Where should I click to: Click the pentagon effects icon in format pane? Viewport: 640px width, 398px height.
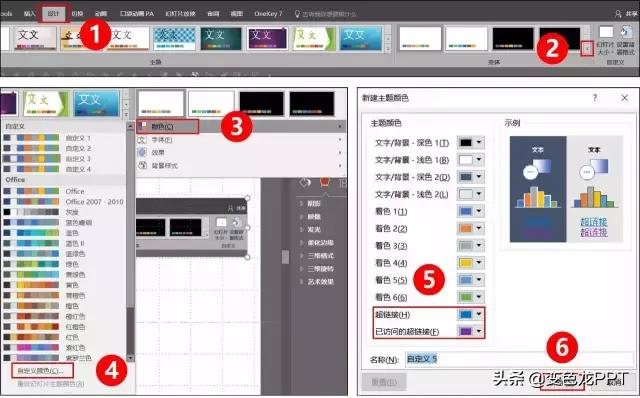[x=324, y=183]
